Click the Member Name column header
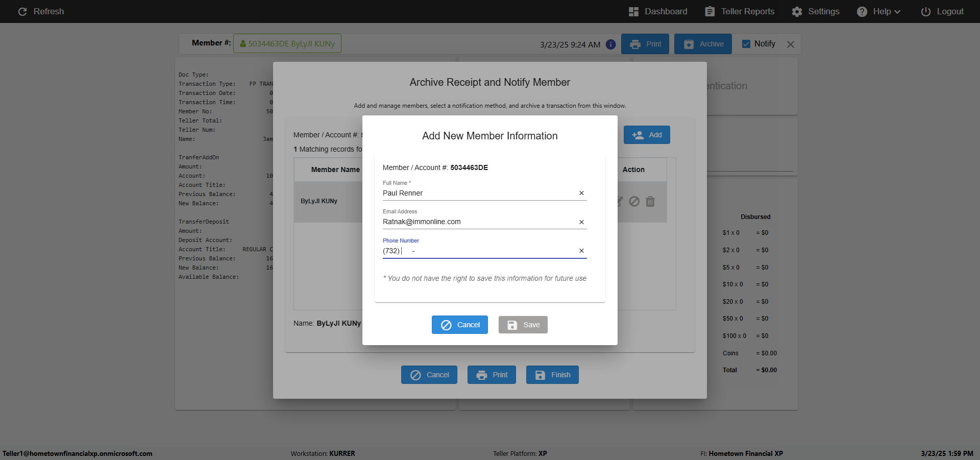This screenshot has height=460, width=980. pos(335,170)
